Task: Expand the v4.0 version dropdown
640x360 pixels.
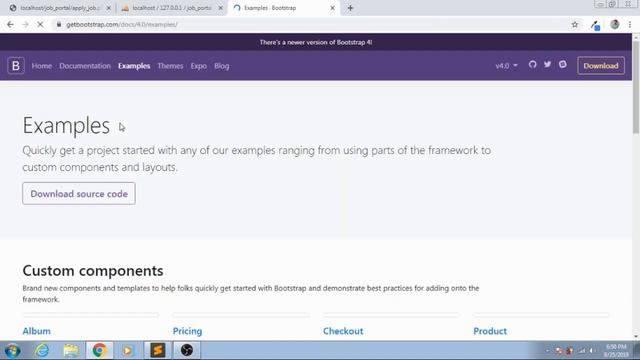Action: click(506, 66)
